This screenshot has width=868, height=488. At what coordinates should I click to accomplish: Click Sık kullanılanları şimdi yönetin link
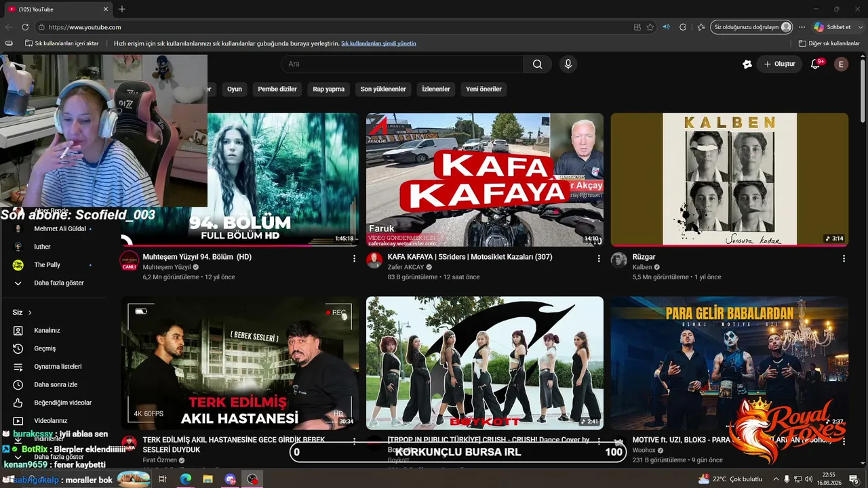(x=378, y=43)
